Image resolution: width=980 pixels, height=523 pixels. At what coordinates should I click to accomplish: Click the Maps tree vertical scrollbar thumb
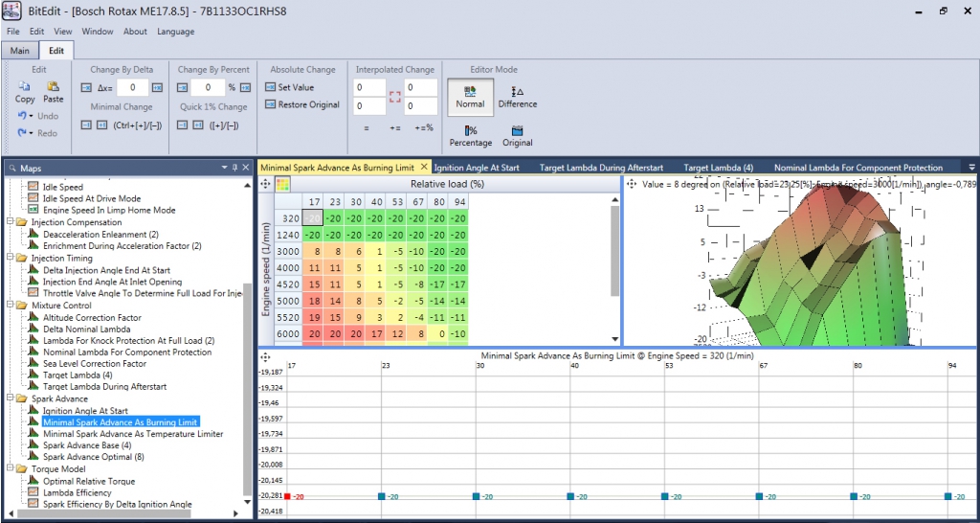[247, 388]
